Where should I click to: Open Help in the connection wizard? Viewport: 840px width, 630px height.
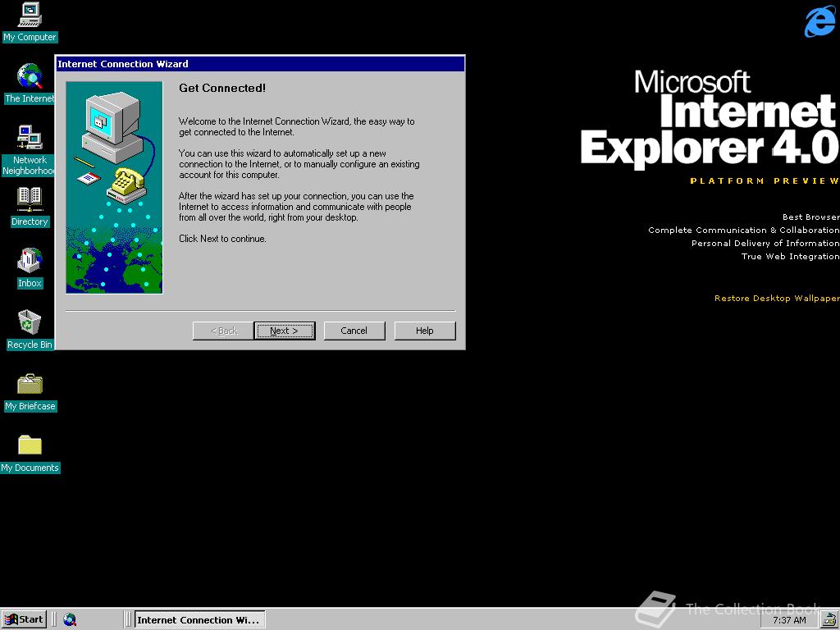click(425, 331)
